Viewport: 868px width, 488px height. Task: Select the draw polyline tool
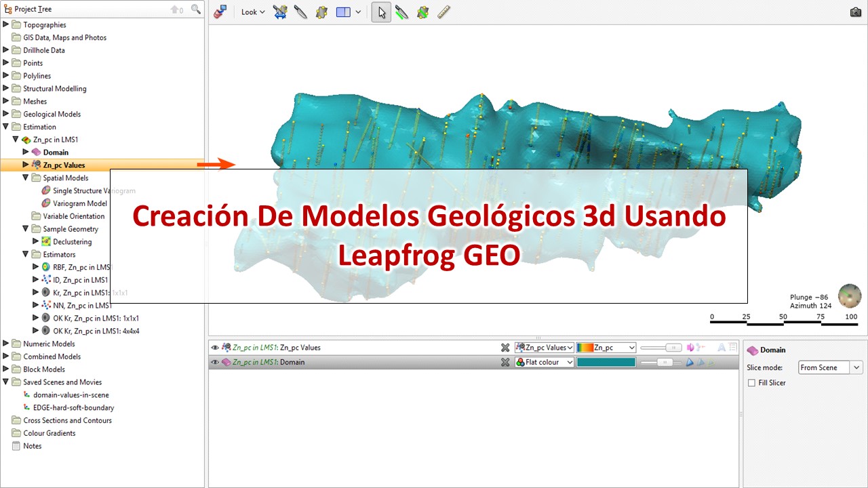click(x=402, y=12)
